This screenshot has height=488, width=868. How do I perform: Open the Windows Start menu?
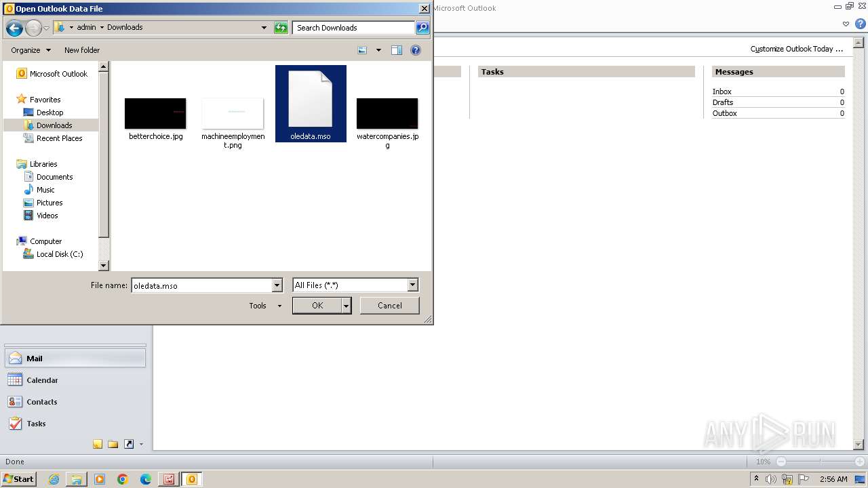(x=19, y=479)
